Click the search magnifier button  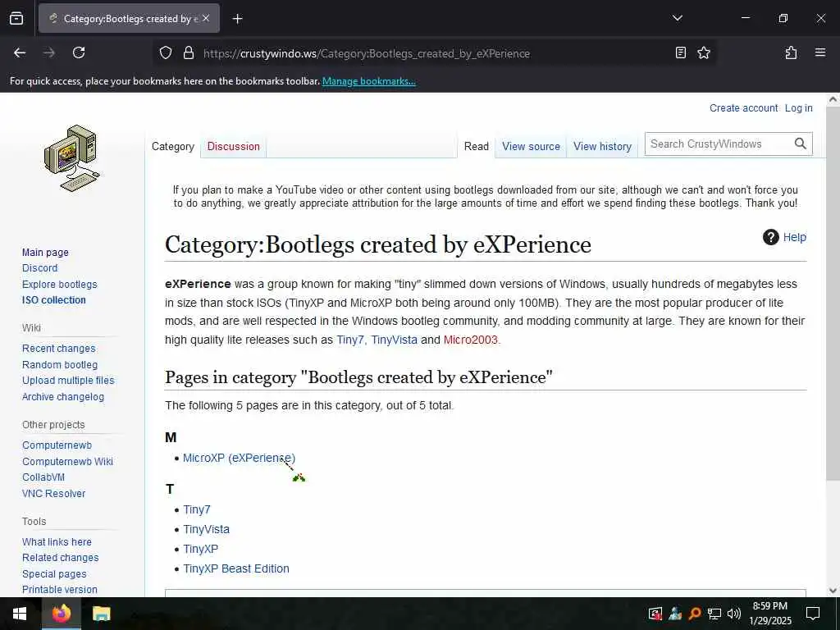801,144
